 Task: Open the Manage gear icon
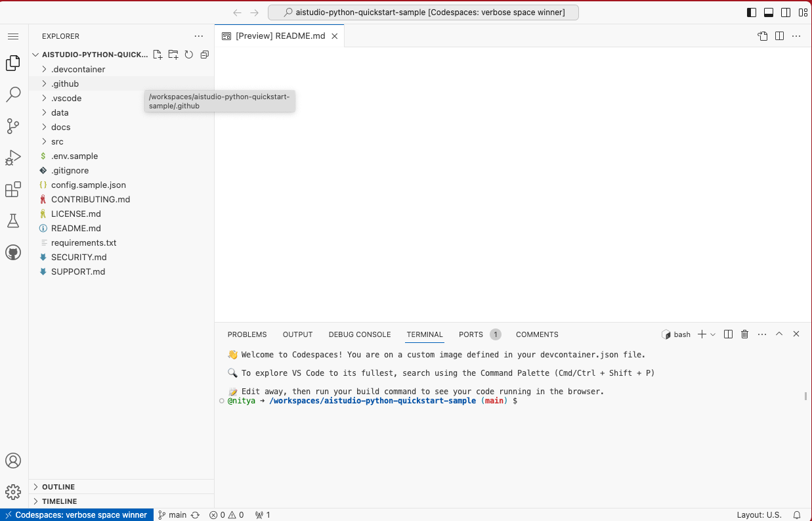point(13,492)
